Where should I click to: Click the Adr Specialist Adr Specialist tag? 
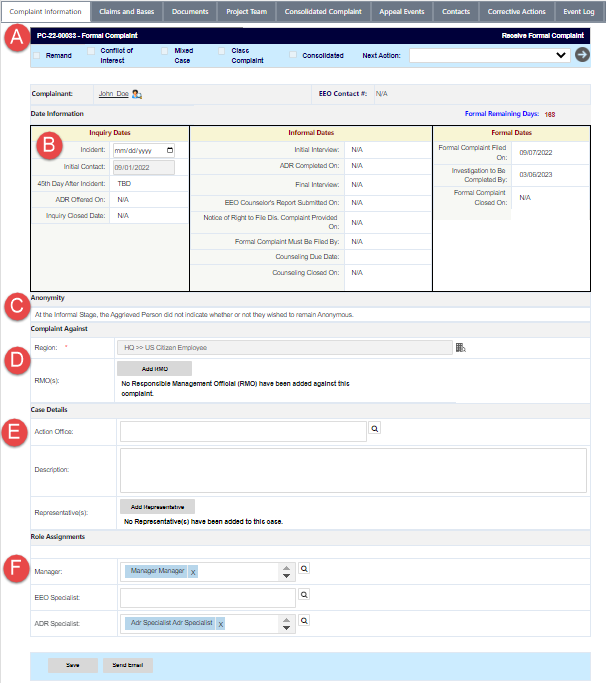172,623
